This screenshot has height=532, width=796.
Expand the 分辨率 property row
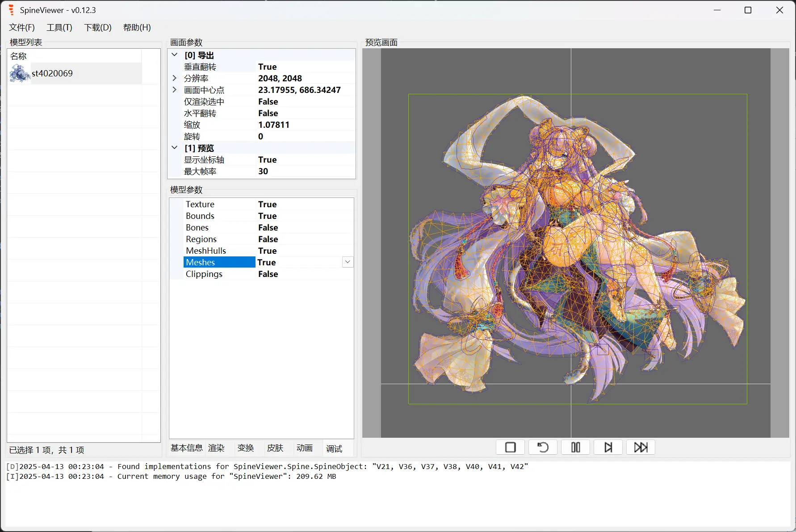pos(175,78)
